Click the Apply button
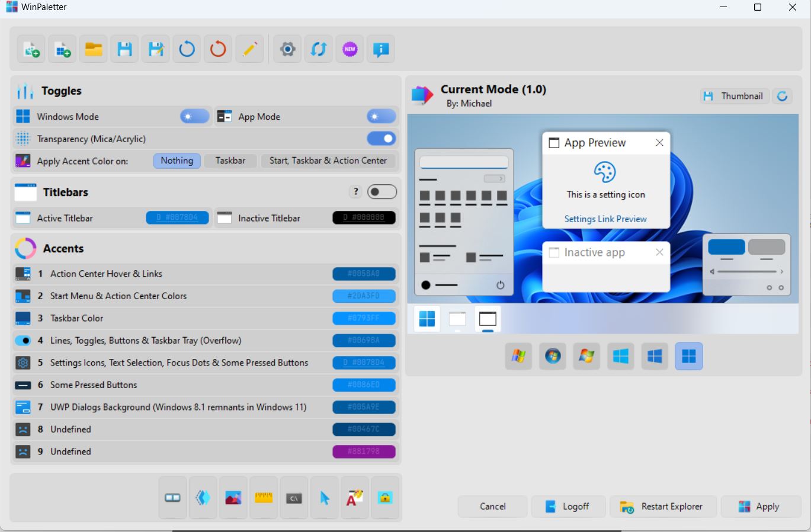 click(x=760, y=507)
